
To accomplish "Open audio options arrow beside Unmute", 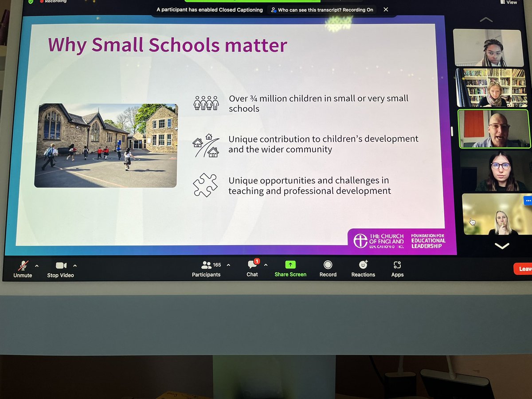I will click(x=37, y=266).
